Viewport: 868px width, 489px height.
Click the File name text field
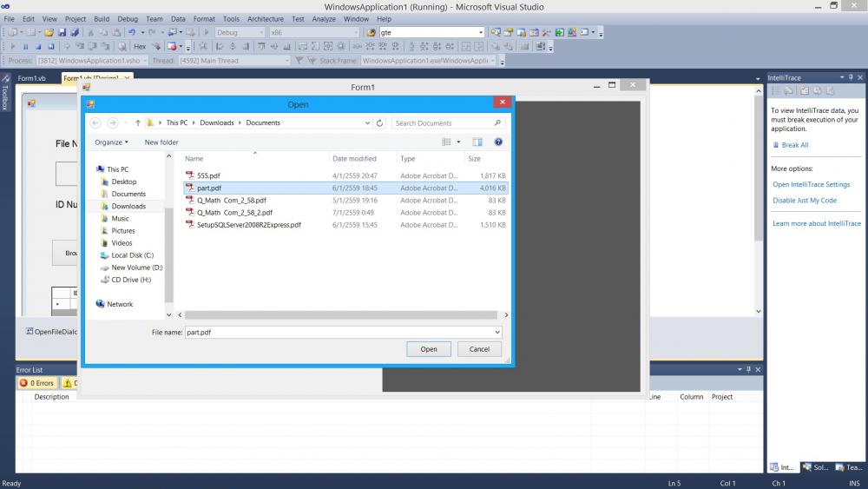click(339, 333)
